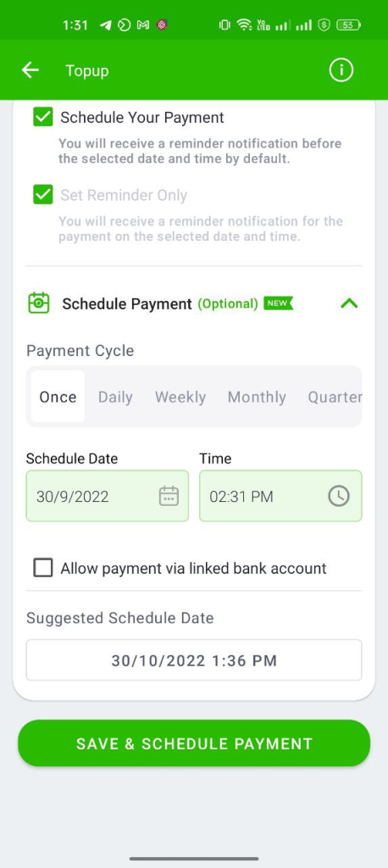This screenshot has width=388, height=868.
Task: Select the Daily payment cycle
Action: [x=115, y=397]
